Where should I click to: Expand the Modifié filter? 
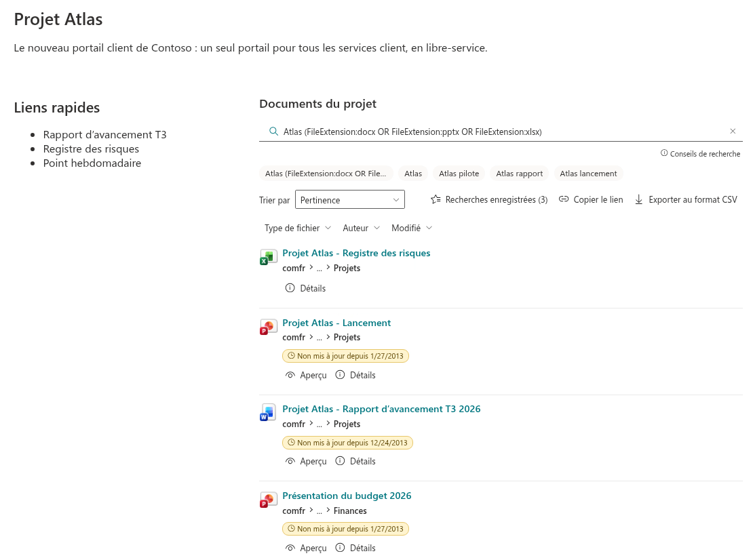(412, 228)
